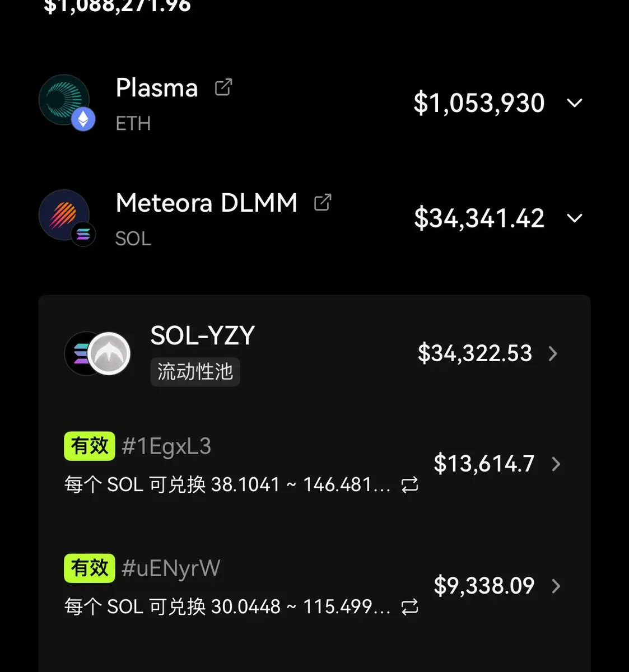The width and height of the screenshot is (629, 672).
Task: Swap price direction for position #1EgxL3
Action: [x=410, y=485]
